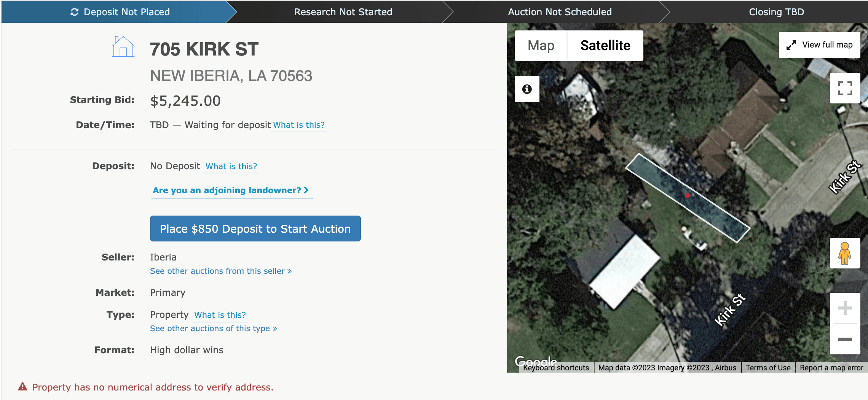The width and height of the screenshot is (868, 400).
Task: Click the house icon beside the address
Action: (123, 47)
